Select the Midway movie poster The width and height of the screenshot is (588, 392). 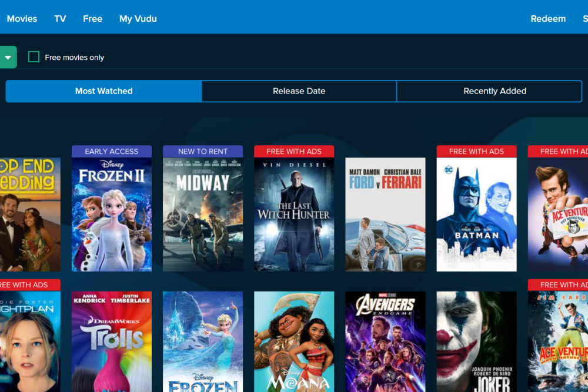click(x=203, y=215)
